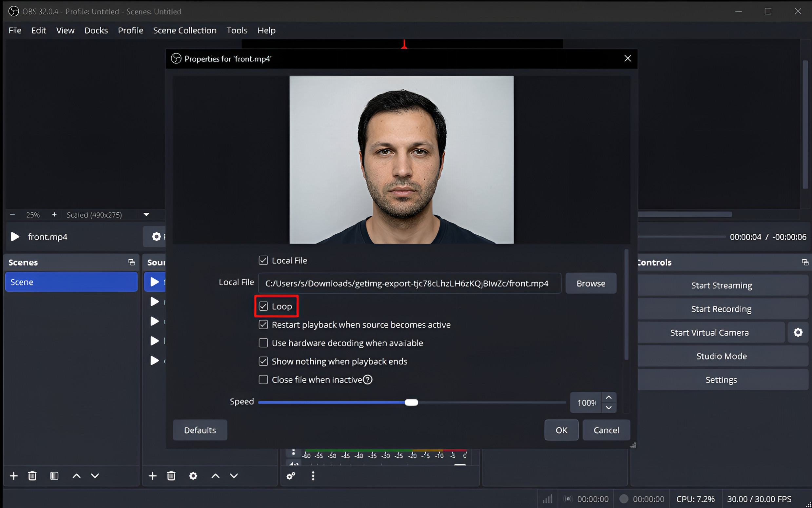This screenshot has width=812, height=508.
Task: Open scene filters icon in Scenes panel
Action: pos(54,476)
